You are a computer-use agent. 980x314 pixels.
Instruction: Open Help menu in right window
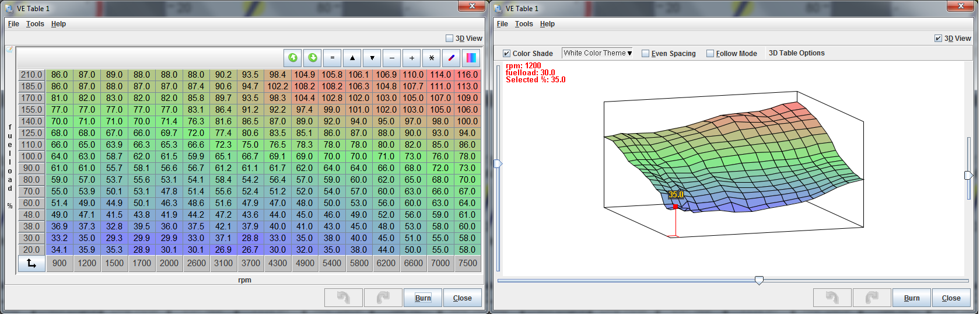pyautogui.click(x=547, y=24)
